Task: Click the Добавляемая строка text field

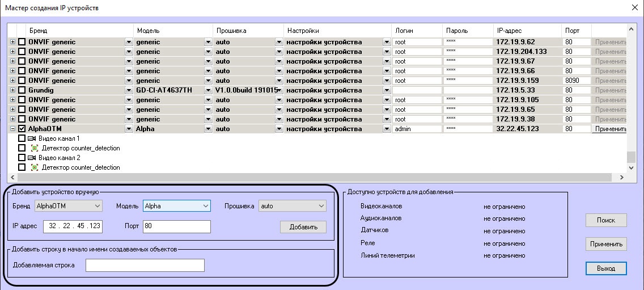Action: pos(145,266)
